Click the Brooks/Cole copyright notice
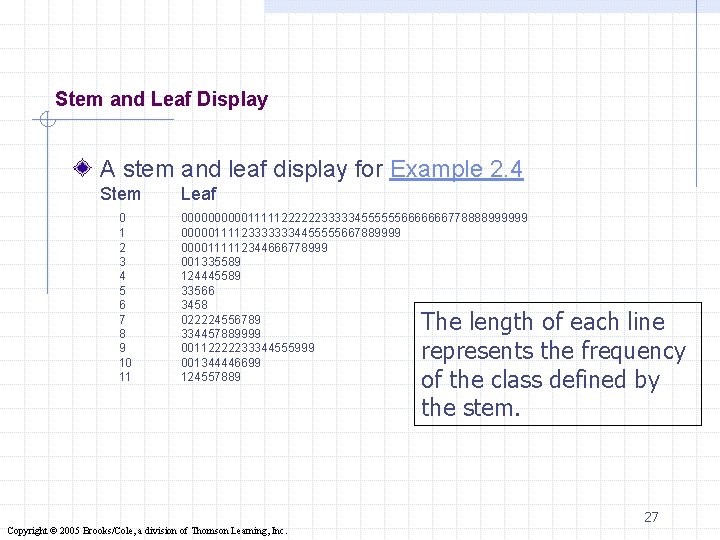 [x=147, y=531]
